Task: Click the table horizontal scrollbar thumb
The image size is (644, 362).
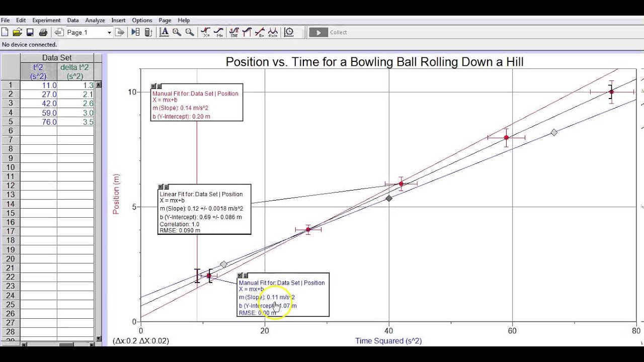Action: tap(67, 345)
